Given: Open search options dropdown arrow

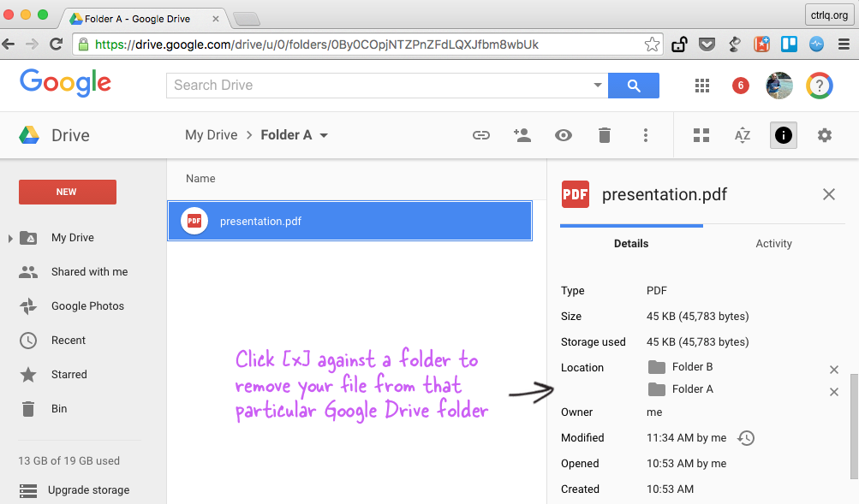Looking at the screenshot, I should coord(597,86).
